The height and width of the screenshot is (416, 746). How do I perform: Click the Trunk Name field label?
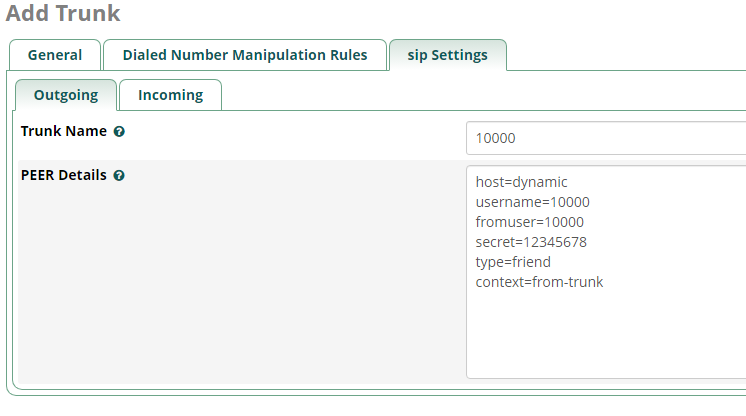coord(64,131)
